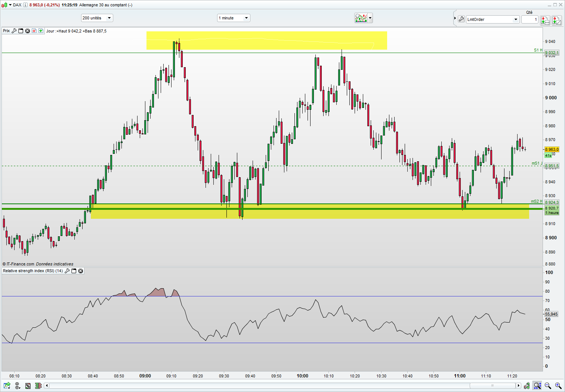This screenshot has width=565, height=392.
Task: Open the order settings wrench
Action: (x=461, y=19)
